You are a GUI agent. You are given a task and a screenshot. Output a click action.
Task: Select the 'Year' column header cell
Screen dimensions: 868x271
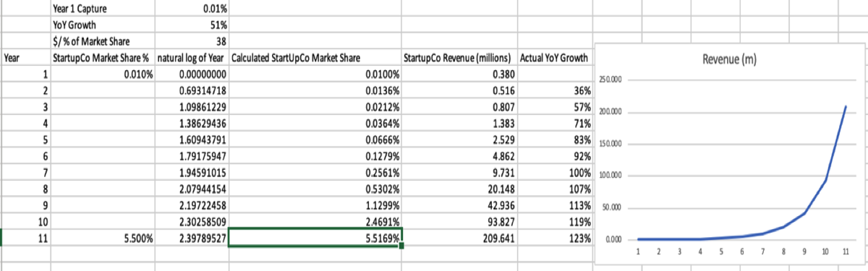(x=26, y=57)
